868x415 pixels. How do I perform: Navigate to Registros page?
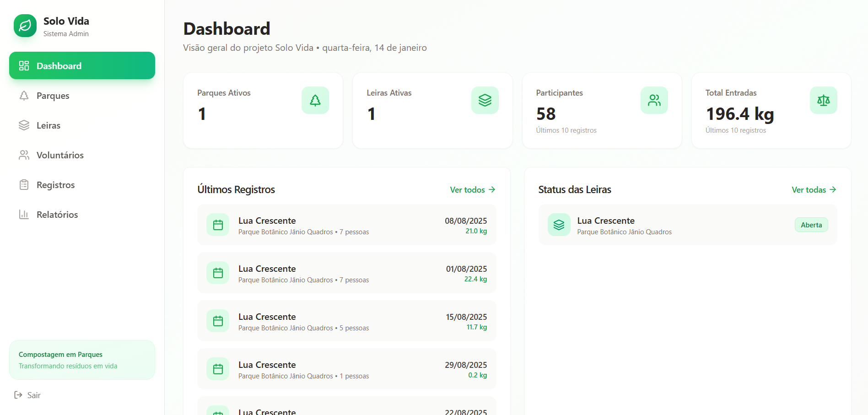[x=82, y=184]
